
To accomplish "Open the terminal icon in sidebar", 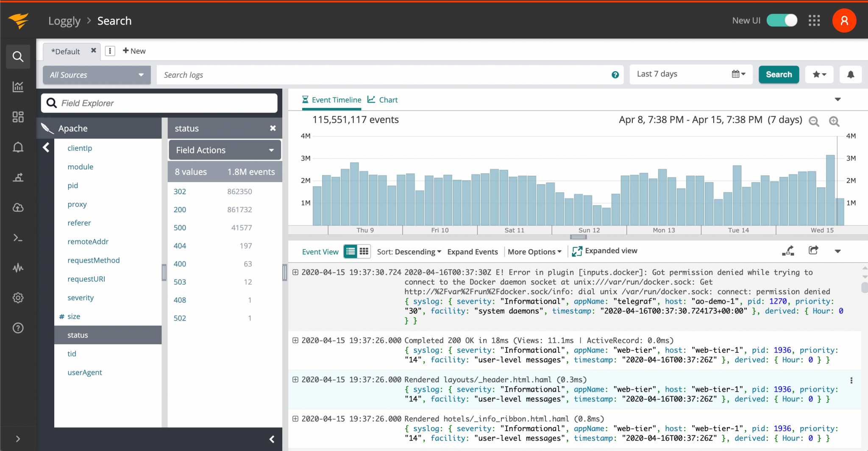I will pos(18,238).
